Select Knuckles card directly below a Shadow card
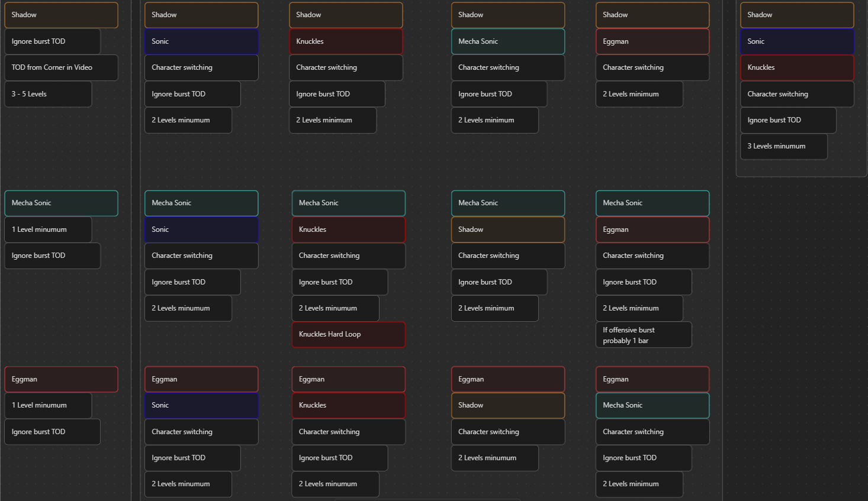This screenshot has width=868, height=501. (346, 41)
